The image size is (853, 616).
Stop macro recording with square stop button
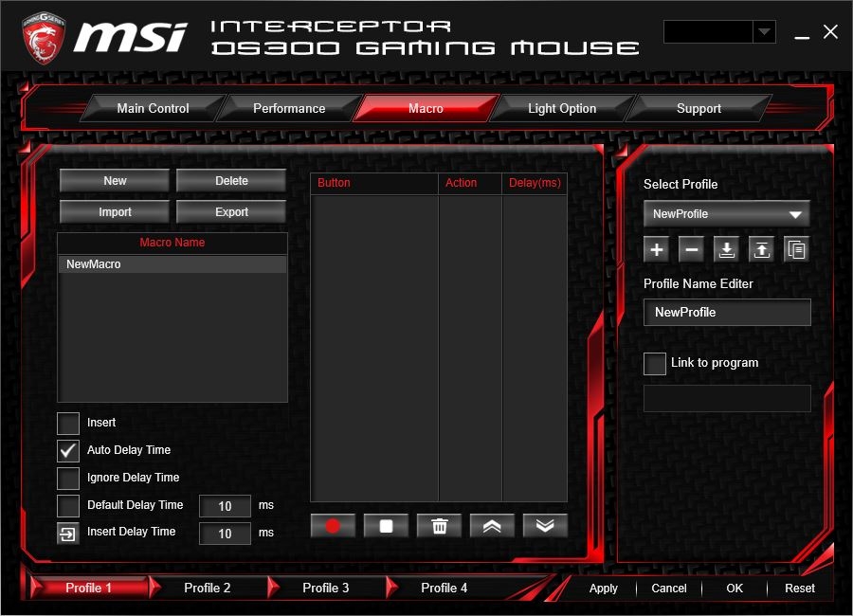[387, 526]
